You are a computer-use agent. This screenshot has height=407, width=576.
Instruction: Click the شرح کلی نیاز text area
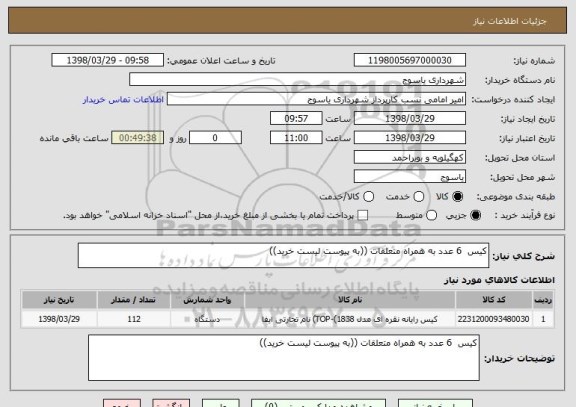point(283,255)
